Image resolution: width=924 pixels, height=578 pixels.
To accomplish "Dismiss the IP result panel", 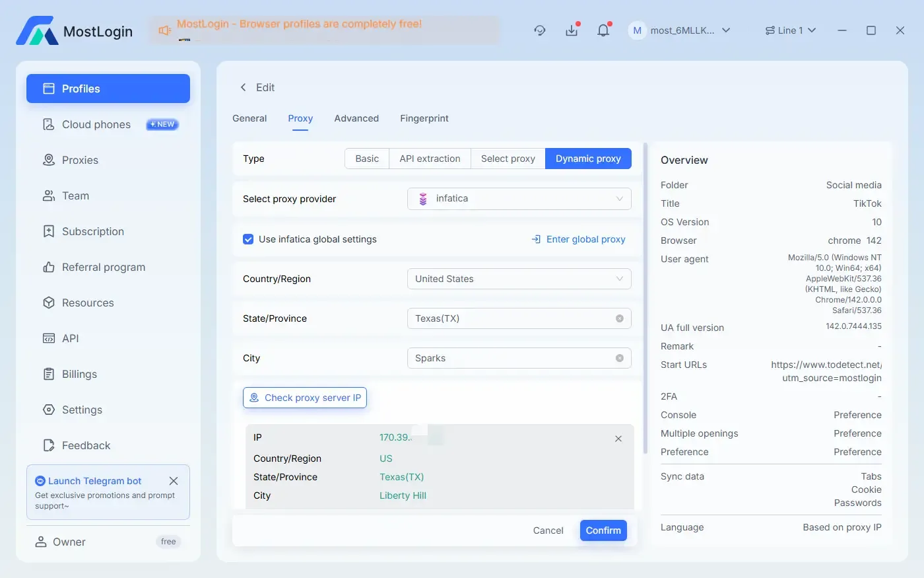I will click(x=618, y=438).
